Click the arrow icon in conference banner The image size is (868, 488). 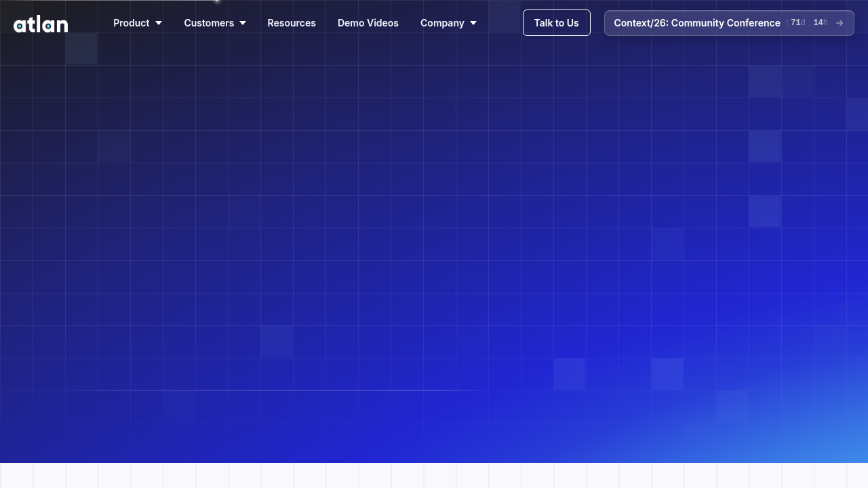tap(840, 23)
